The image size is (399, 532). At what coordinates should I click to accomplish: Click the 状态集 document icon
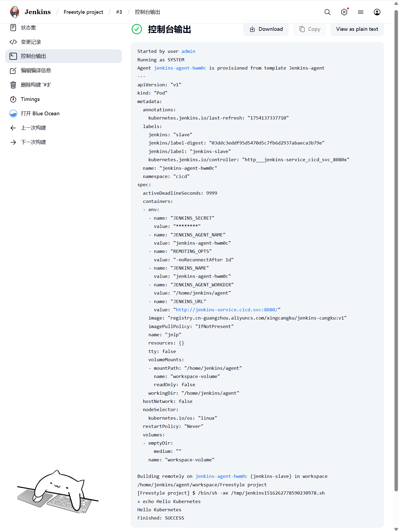(x=13, y=28)
